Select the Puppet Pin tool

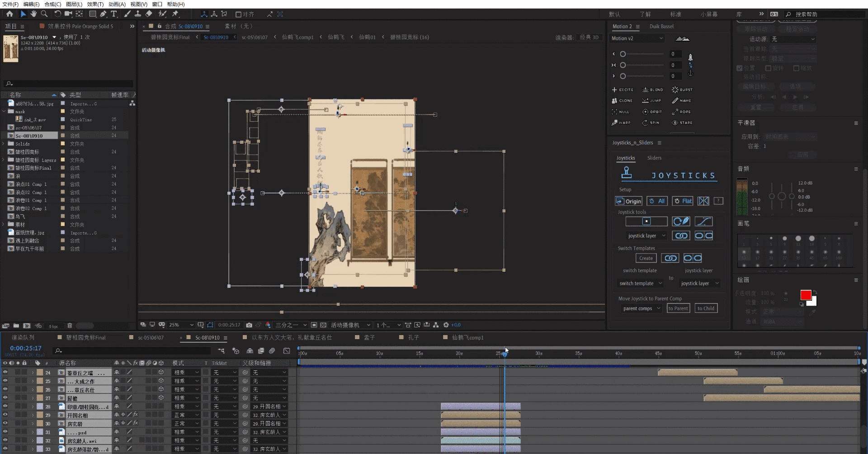pyautogui.click(x=175, y=14)
